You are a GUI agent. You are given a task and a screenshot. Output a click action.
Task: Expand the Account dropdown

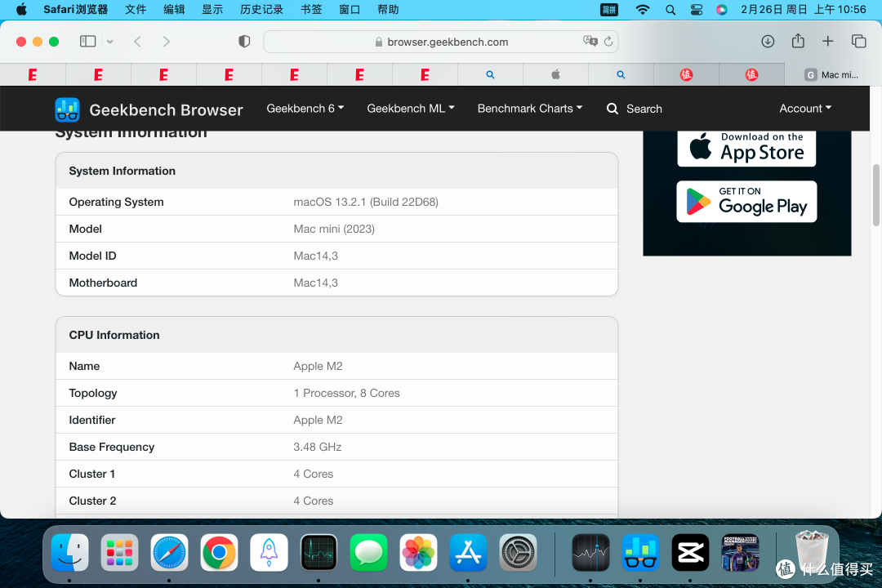tap(805, 109)
